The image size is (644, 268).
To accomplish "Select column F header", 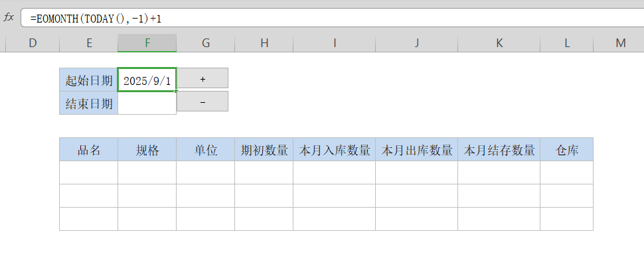I will 147,43.
